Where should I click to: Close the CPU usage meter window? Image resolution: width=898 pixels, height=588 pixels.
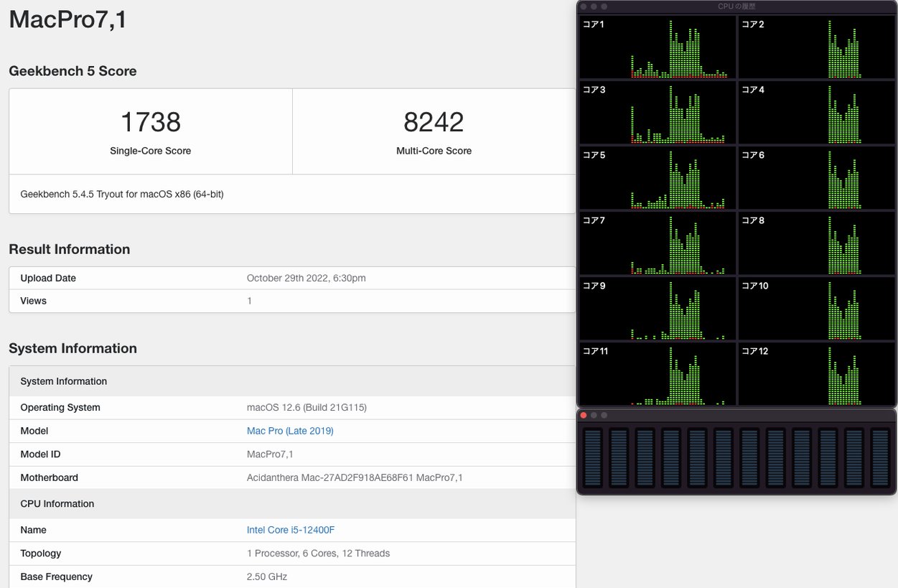[x=584, y=415]
